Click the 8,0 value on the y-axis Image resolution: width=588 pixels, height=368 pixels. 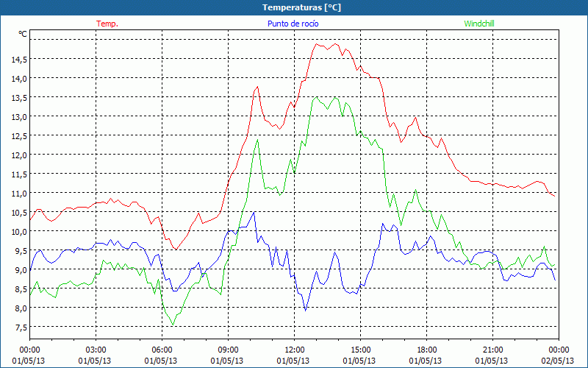pyautogui.click(x=21, y=308)
